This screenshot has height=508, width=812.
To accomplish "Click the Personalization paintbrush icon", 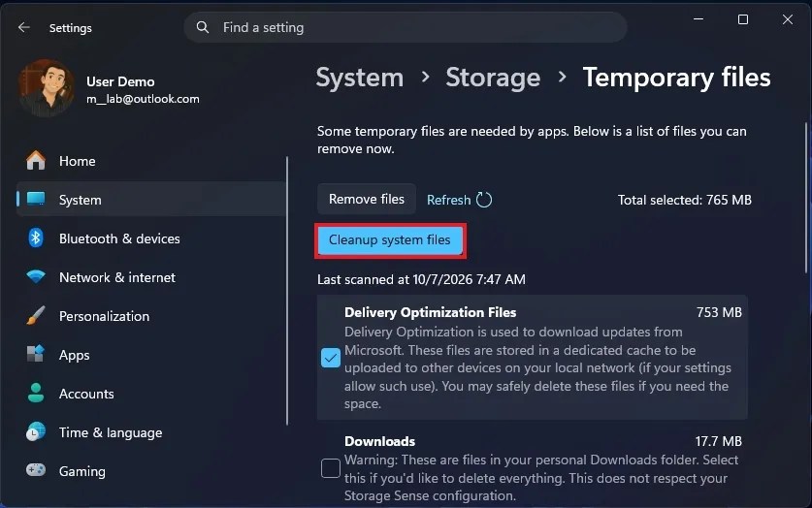I will tap(36, 315).
